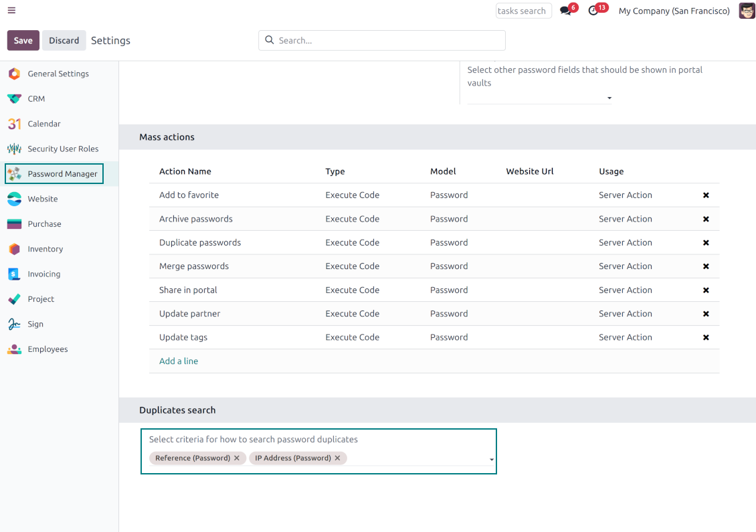Open Employees settings section
Image resolution: width=756 pixels, height=532 pixels.
point(48,349)
